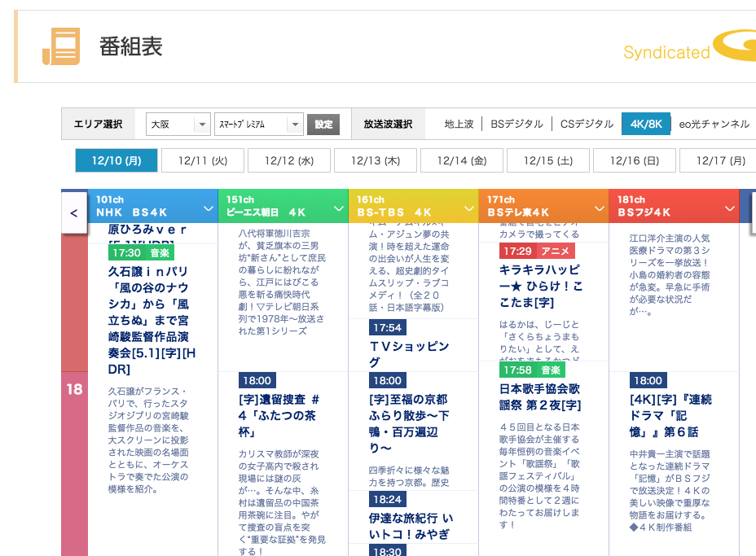Open [字]遺留捜査 #4 program
Viewport: 756px width, 556px height.
click(279, 415)
